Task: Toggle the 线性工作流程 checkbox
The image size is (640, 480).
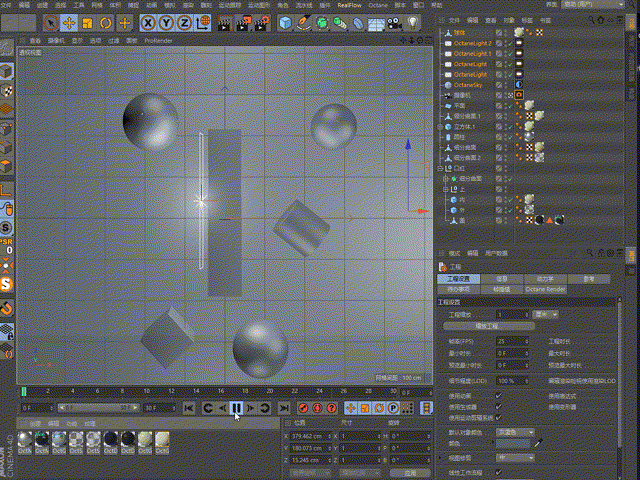Action: point(498,472)
